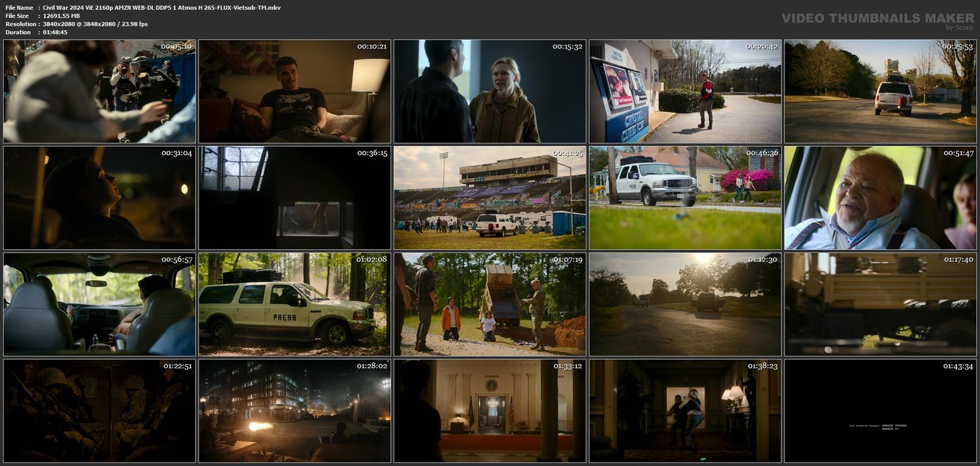The height and width of the screenshot is (466, 980).
Task: Open the night city frame at 01:28:02
Action: (295, 411)
